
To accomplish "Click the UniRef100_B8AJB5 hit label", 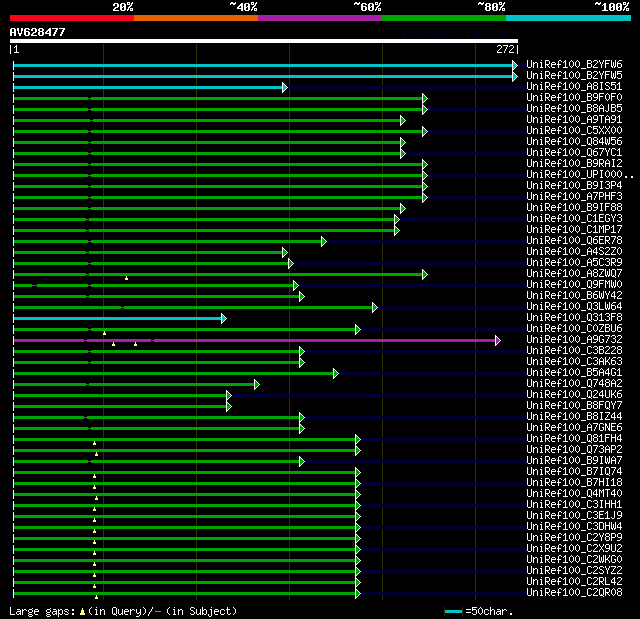I will [x=574, y=108].
